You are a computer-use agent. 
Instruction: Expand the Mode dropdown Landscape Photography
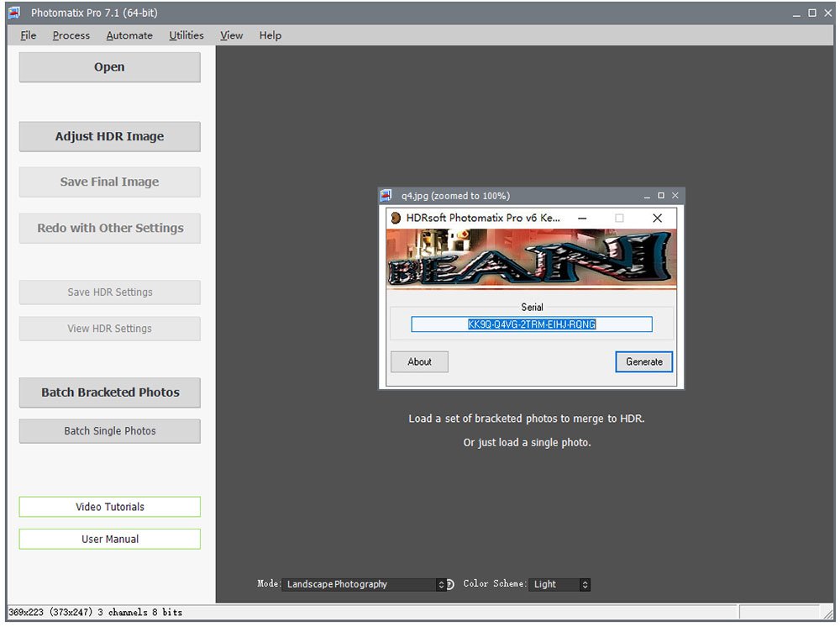[365, 584]
